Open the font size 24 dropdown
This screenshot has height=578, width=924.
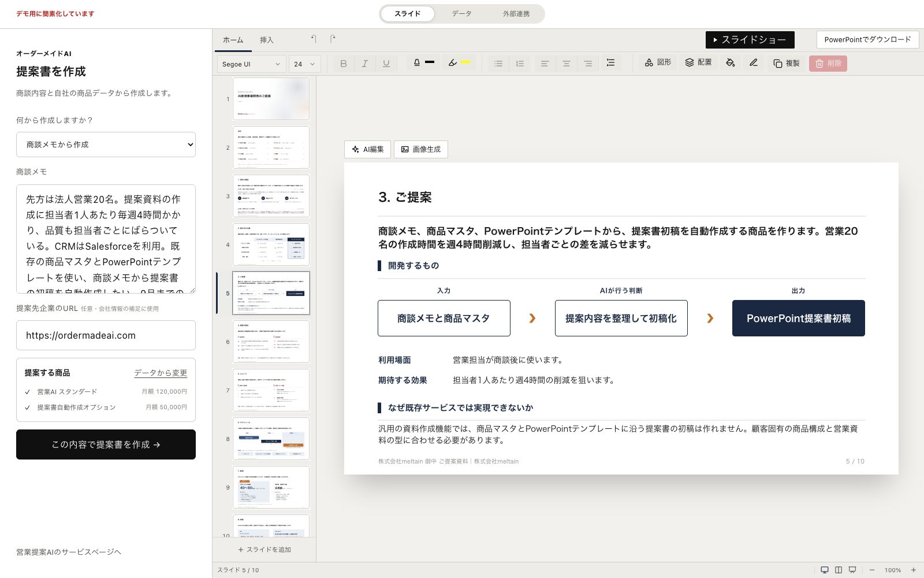[305, 64]
